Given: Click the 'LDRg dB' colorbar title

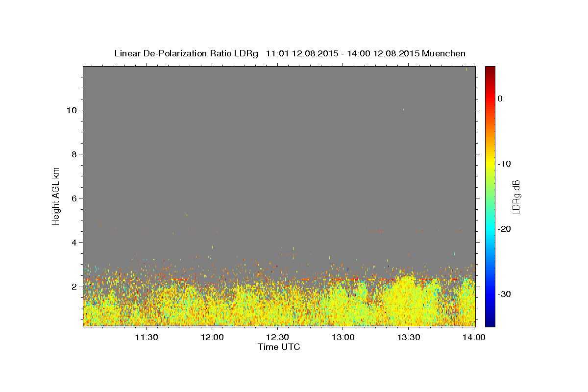Looking at the screenshot, I should coord(516,196).
